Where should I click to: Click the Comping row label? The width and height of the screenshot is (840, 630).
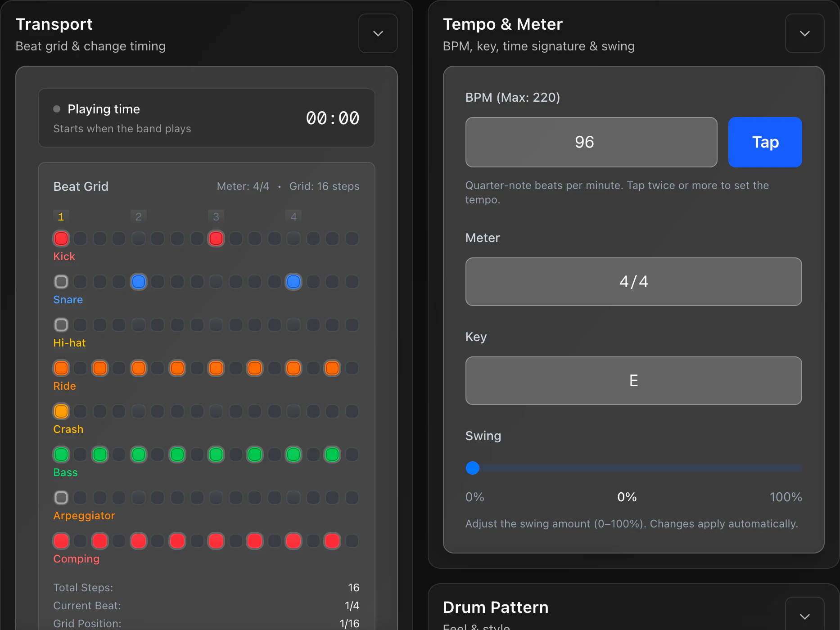[x=77, y=559]
